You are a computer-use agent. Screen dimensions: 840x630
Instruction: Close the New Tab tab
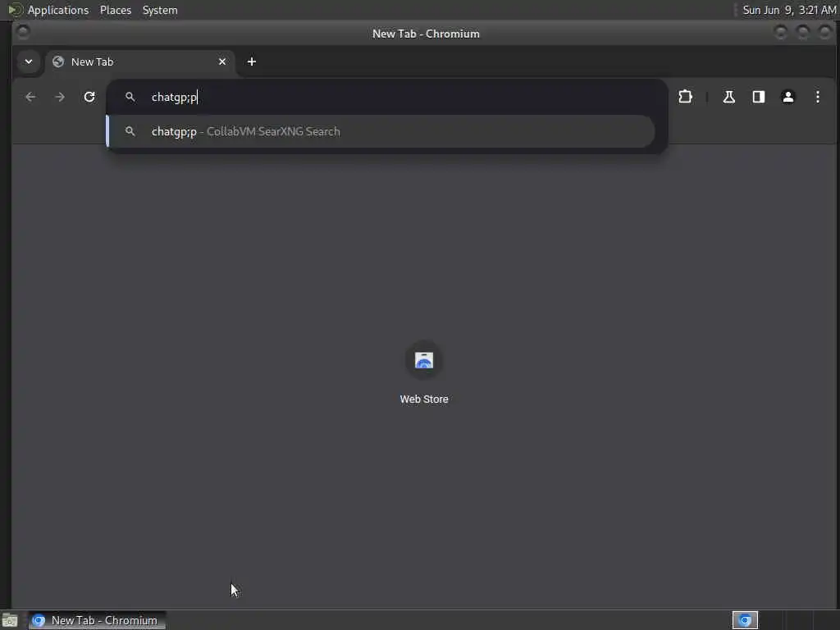tap(222, 62)
